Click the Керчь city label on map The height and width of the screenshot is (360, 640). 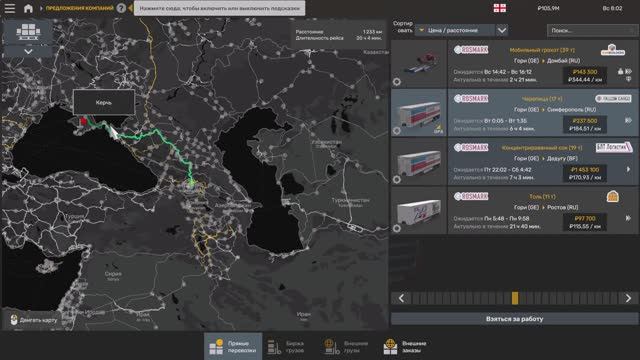pyautogui.click(x=104, y=102)
